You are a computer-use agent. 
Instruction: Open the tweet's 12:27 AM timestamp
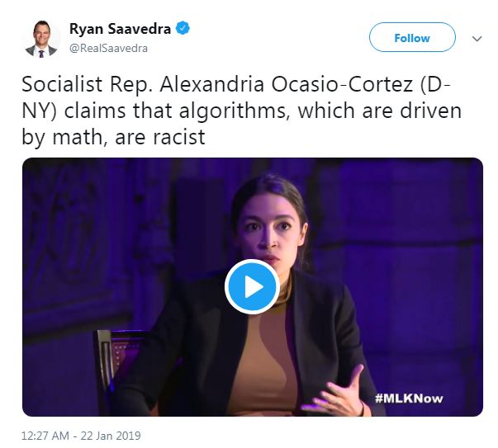coord(45,435)
